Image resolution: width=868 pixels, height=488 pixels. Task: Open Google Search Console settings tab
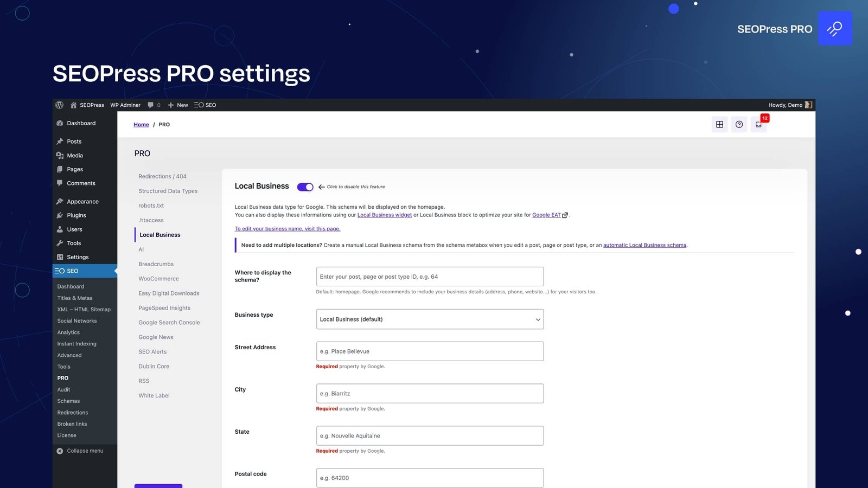point(169,323)
